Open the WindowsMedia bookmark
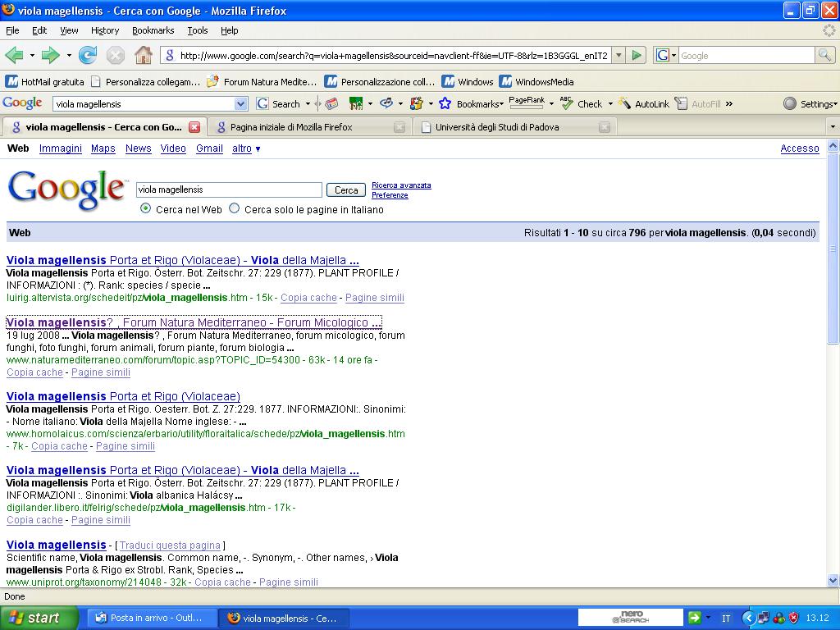 point(536,82)
